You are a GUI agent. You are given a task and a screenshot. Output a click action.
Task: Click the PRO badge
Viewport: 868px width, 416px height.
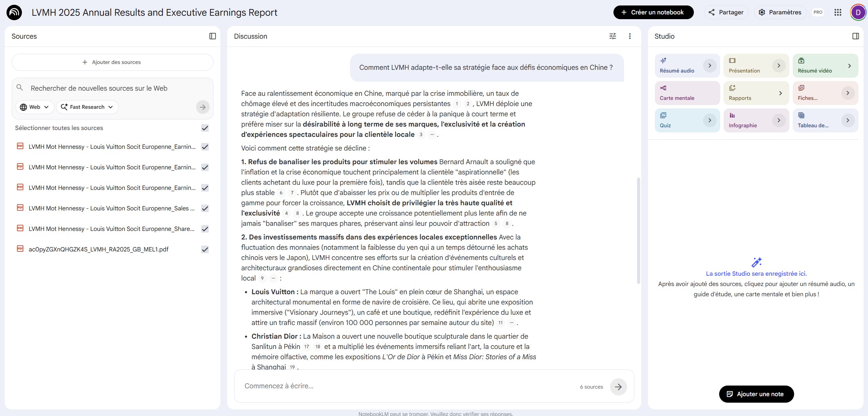818,12
